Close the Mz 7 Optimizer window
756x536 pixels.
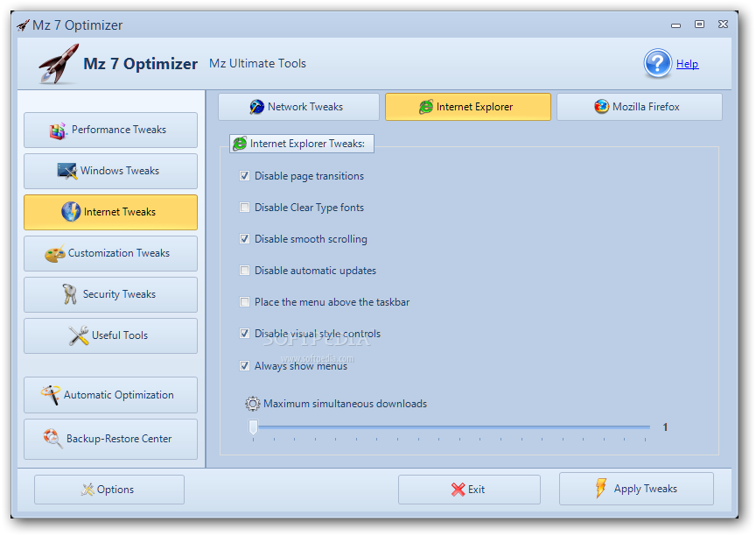coord(723,25)
